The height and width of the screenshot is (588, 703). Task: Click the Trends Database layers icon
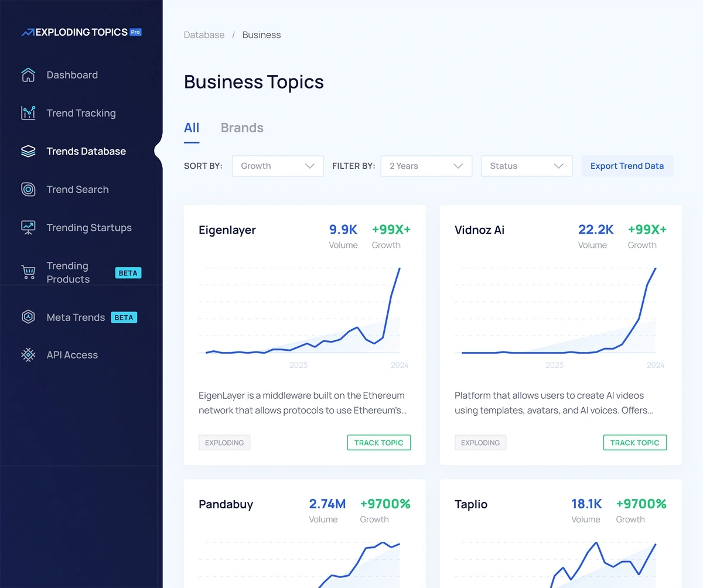pyautogui.click(x=28, y=151)
